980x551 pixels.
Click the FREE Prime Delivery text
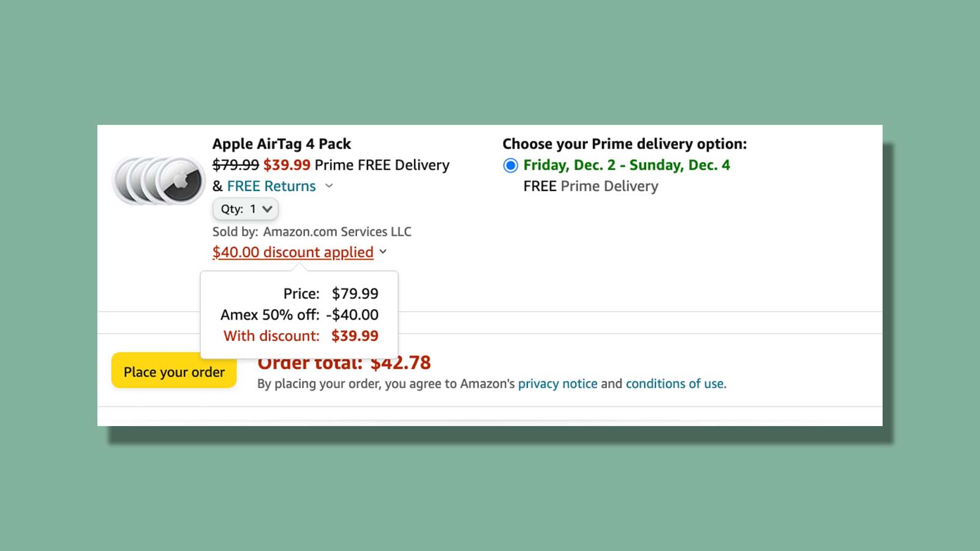[x=590, y=186]
